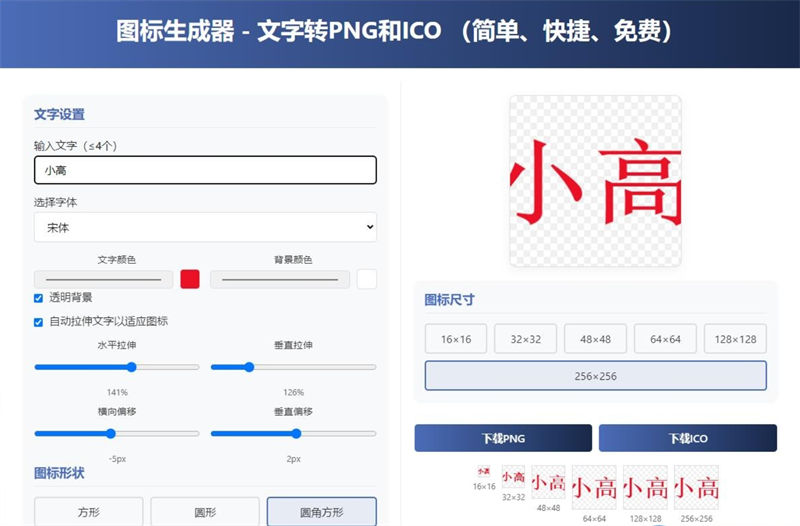Click the 下载ICO button

point(687,438)
